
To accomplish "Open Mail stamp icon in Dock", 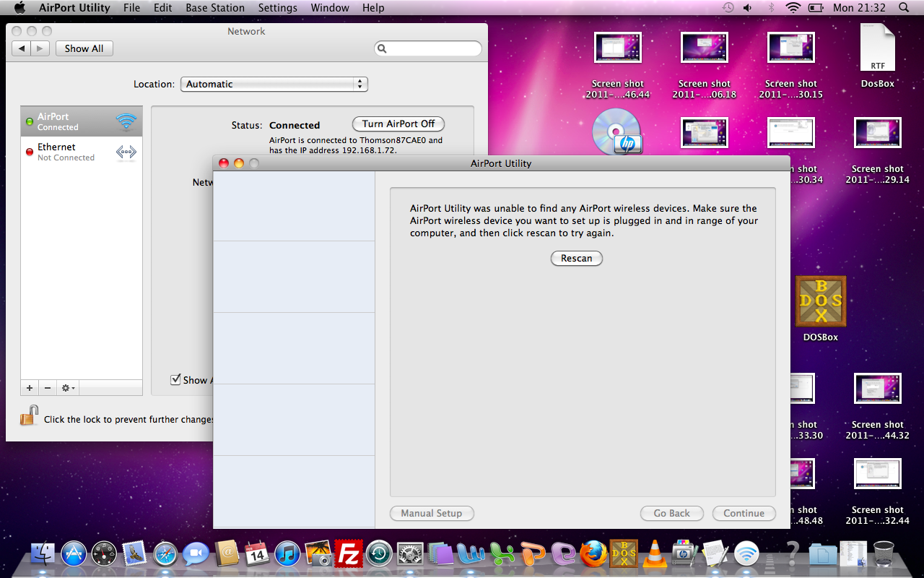I will 134,554.
